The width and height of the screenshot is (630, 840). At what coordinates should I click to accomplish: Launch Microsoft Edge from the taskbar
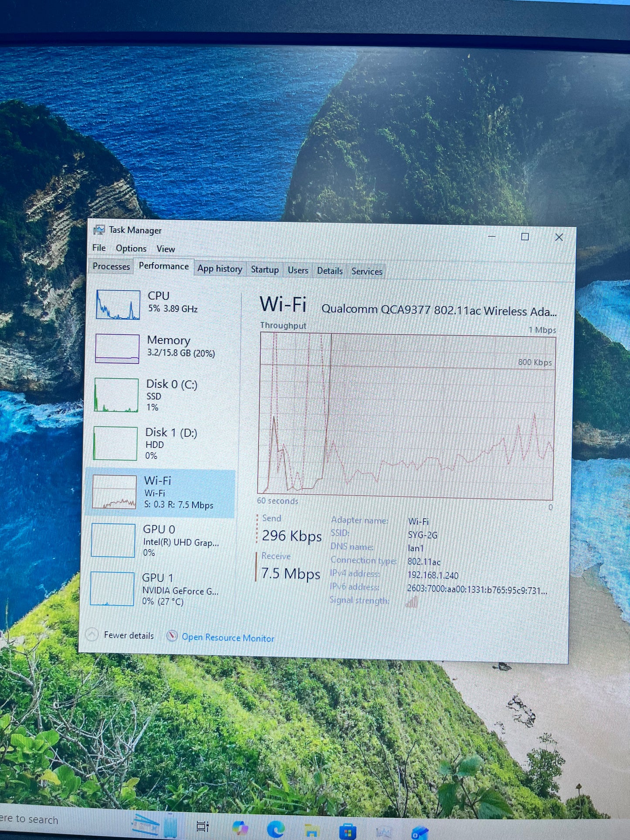click(x=276, y=829)
